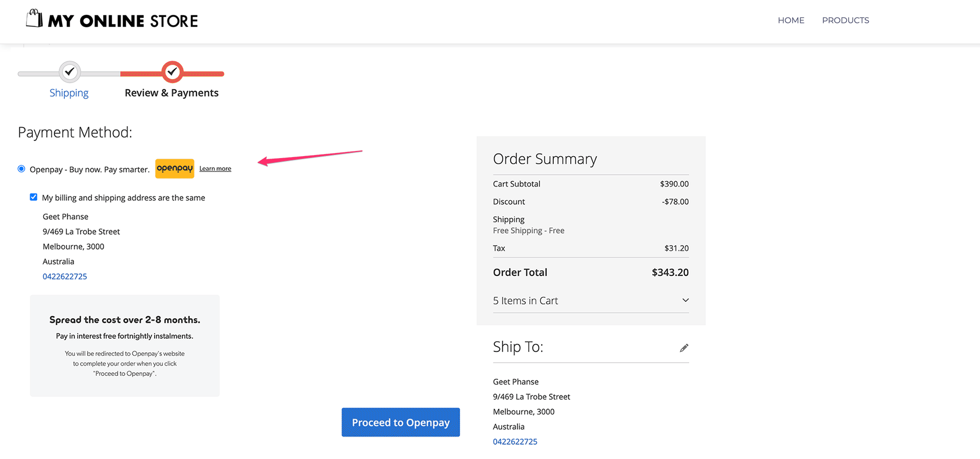Click the Proceed to Openpay button
This screenshot has width=980, height=459.
[401, 422]
